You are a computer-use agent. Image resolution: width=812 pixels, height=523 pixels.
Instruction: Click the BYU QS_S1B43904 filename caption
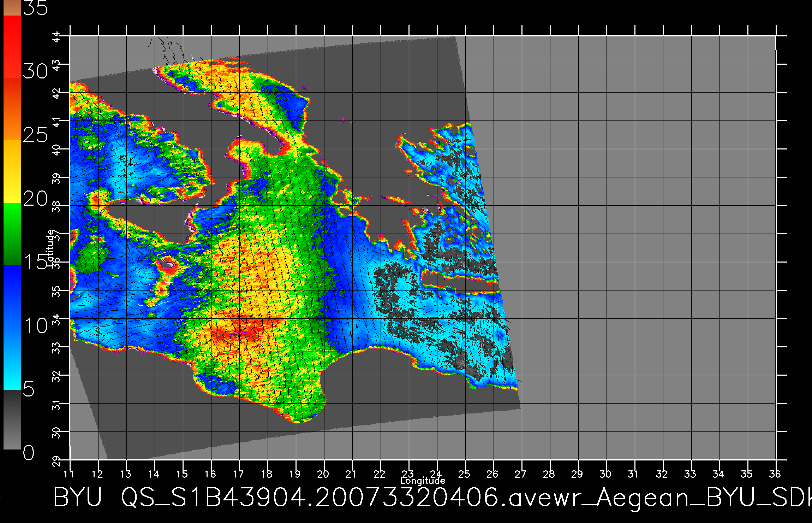point(432,498)
